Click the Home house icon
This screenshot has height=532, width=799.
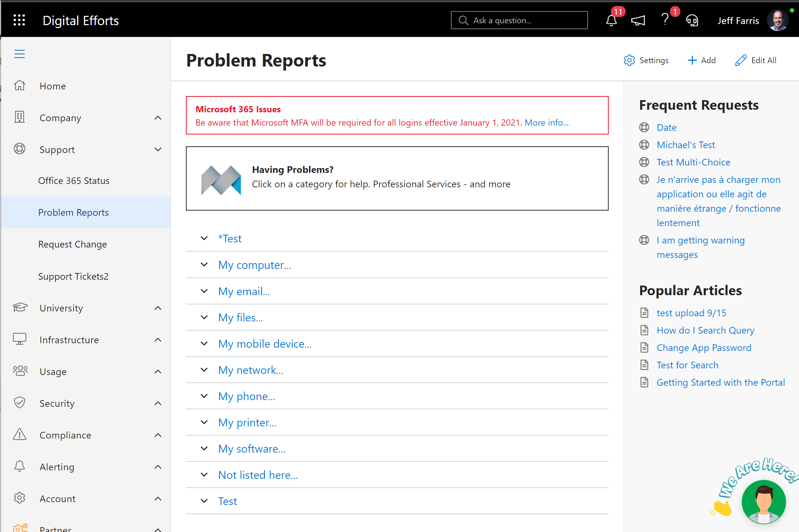tap(20, 86)
